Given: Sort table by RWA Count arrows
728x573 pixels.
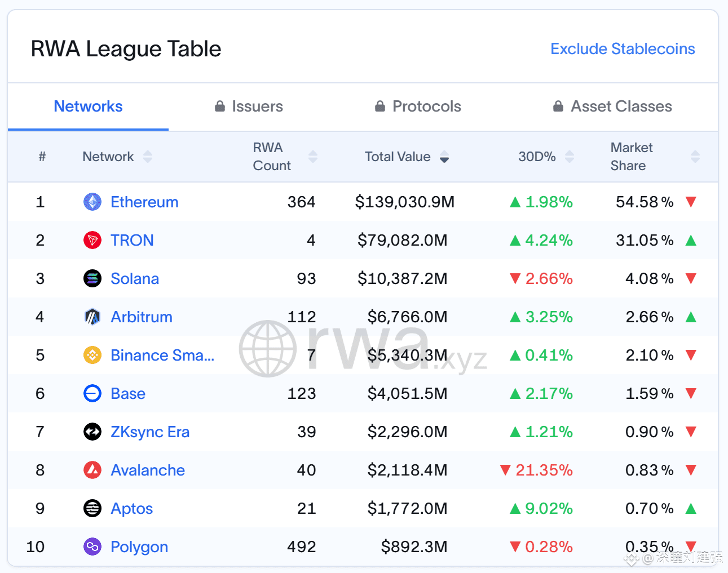Looking at the screenshot, I should coord(313,157).
